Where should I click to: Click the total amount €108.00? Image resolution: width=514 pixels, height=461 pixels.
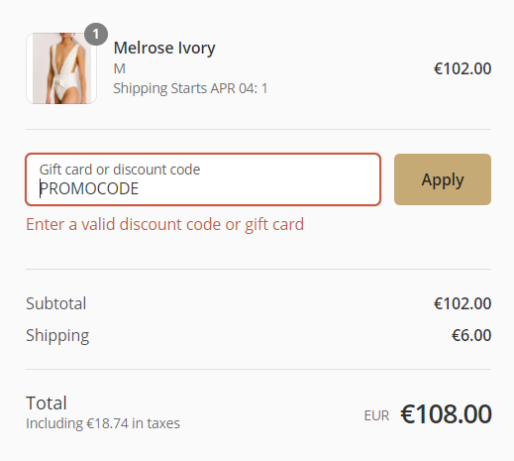[x=446, y=414]
